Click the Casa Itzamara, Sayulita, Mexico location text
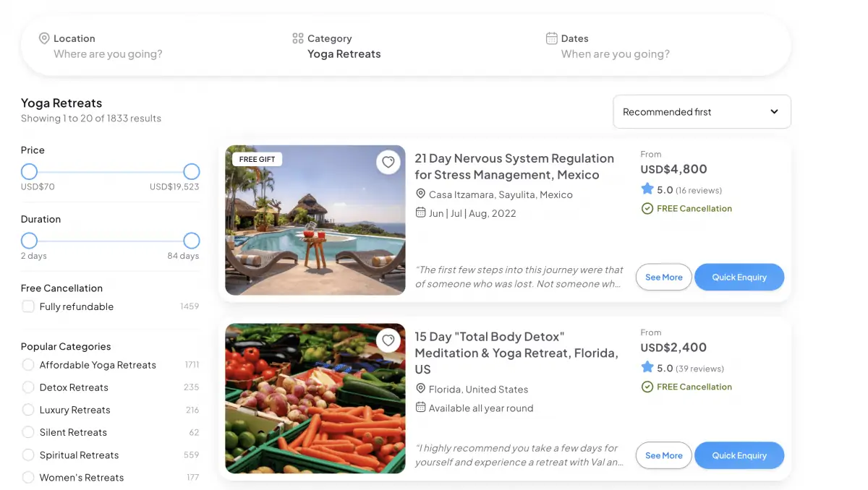Image resolution: width=868 pixels, height=490 pixels. coord(501,194)
